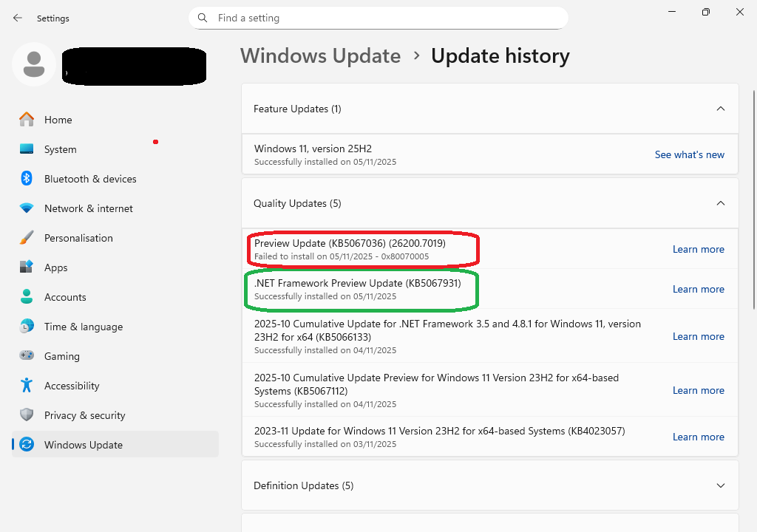Collapse the Feature Updates section
This screenshot has height=532, width=757.
pos(720,109)
